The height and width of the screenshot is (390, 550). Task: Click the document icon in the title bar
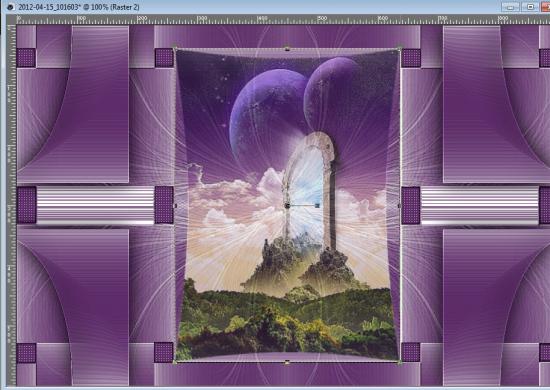(10, 7)
